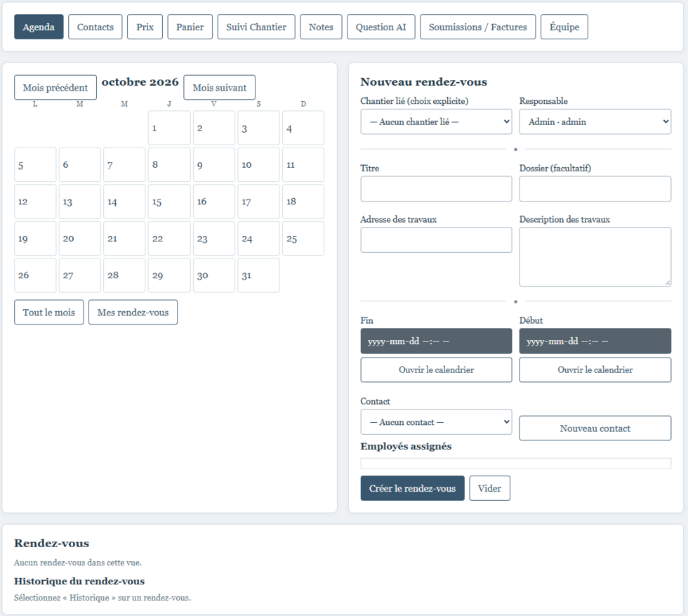The width and height of the screenshot is (688, 616).
Task: Click the 'Historique du rendez-vous' heading
Action: 79,581
